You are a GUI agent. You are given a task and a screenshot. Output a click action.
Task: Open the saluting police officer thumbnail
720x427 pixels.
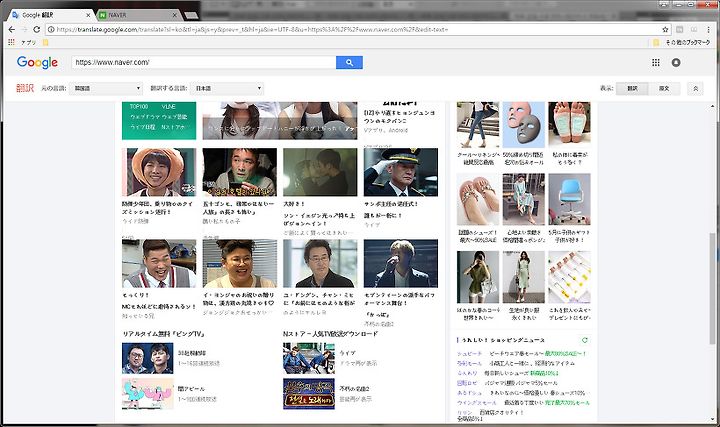pos(401,172)
